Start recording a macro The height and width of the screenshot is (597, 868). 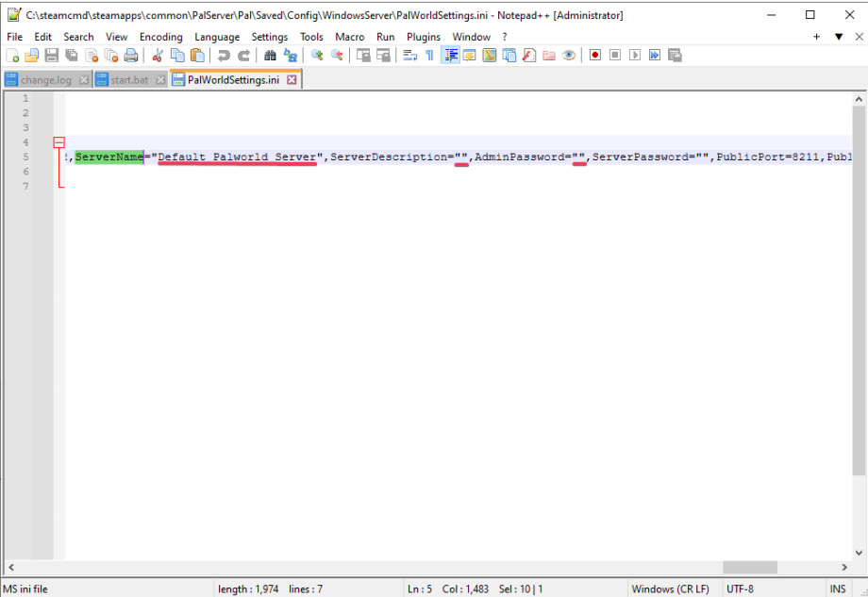coord(595,55)
